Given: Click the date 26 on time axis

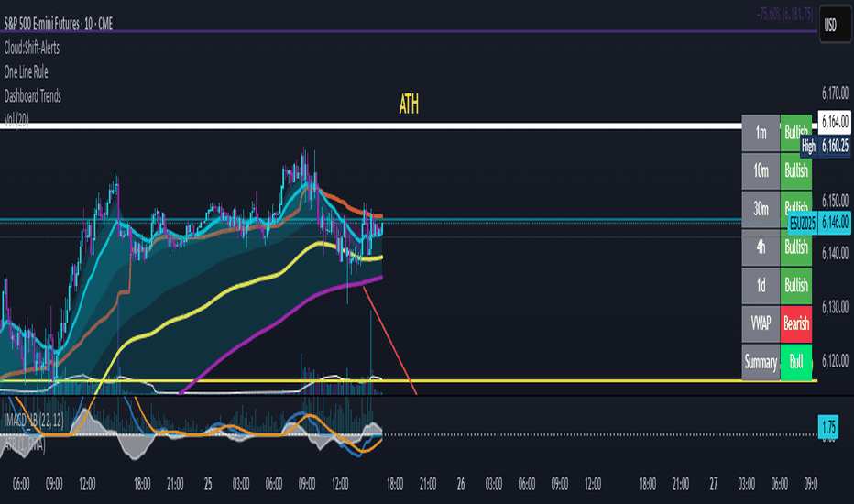Looking at the screenshot, I should (461, 484).
